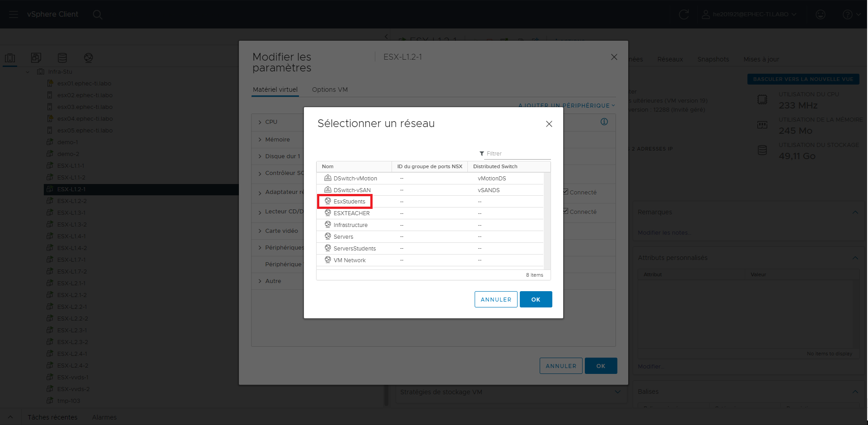This screenshot has width=868, height=425.
Task: Click Basculer vers la nouvelle vue button
Action: (x=803, y=79)
